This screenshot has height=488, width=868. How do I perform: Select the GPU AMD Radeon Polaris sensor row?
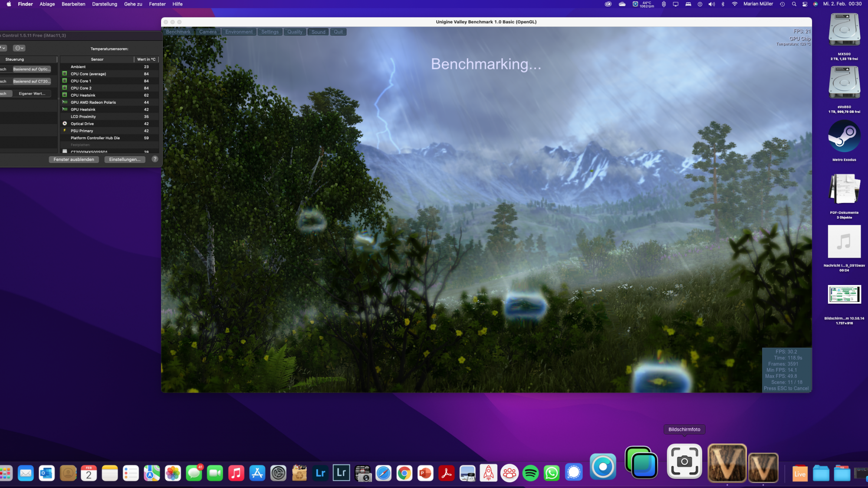tap(93, 102)
